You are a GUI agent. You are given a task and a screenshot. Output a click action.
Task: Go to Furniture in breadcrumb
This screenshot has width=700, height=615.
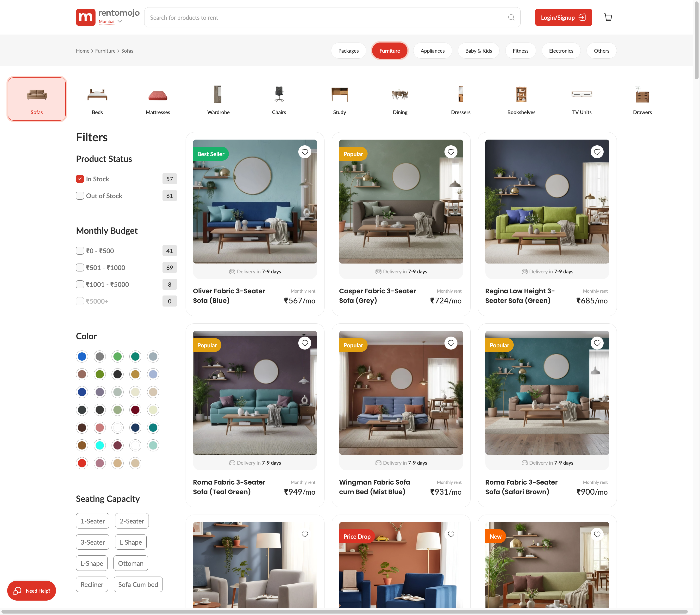[105, 51]
